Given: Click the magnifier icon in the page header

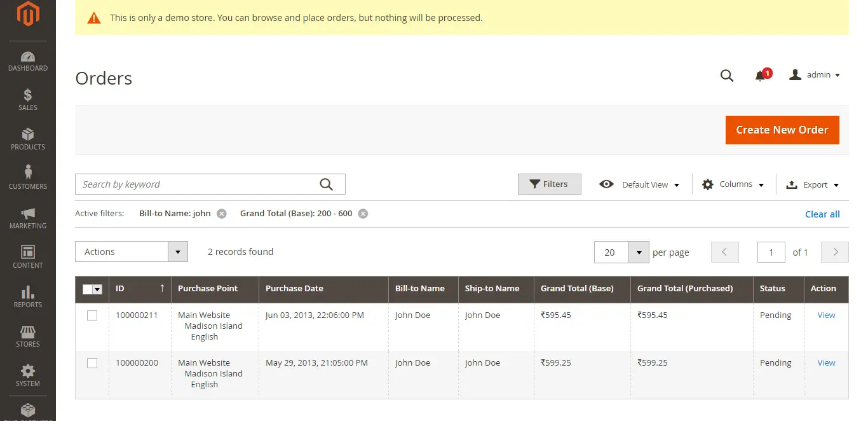Looking at the screenshot, I should 726,76.
